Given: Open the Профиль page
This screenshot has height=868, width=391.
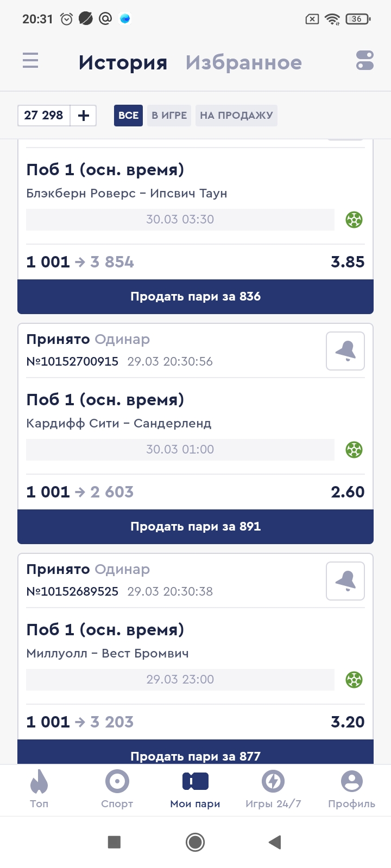Looking at the screenshot, I should [351, 789].
